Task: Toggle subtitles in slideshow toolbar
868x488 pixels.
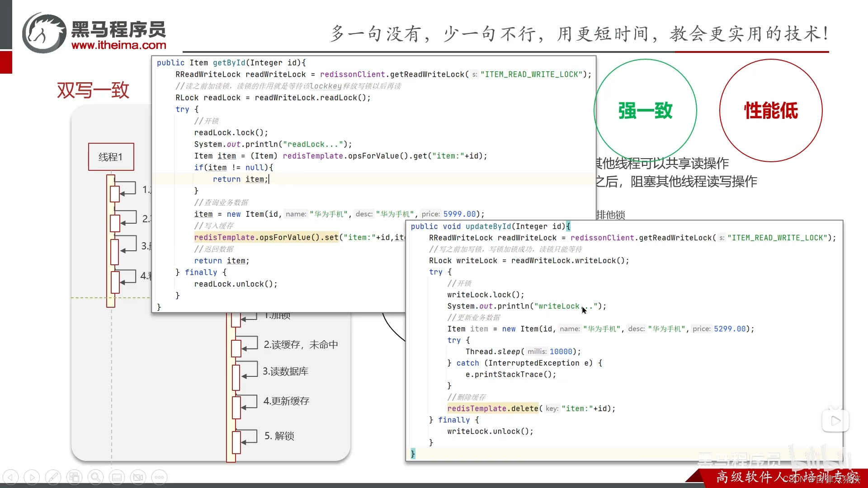Action: 117,477
